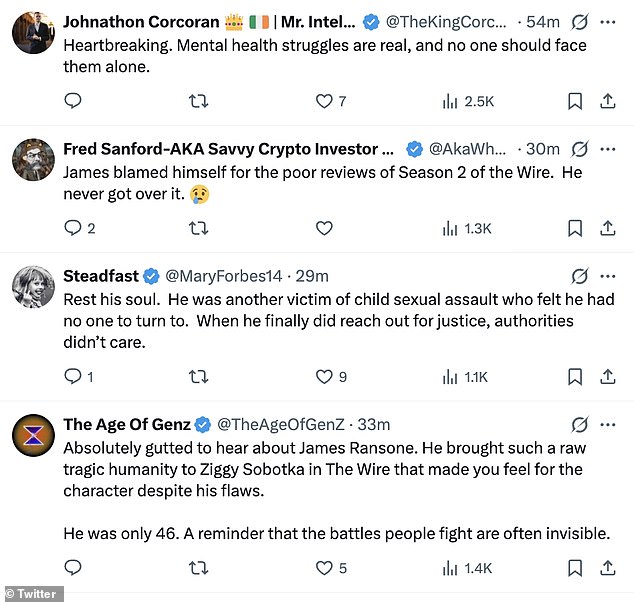Viewport: 634px width, 602px height.
Task: Like the Johnathon Corcoran tweet
Action: [324, 101]
